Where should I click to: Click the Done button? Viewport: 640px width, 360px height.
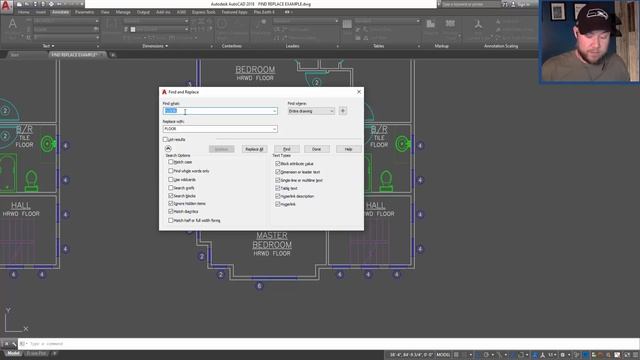316,149
